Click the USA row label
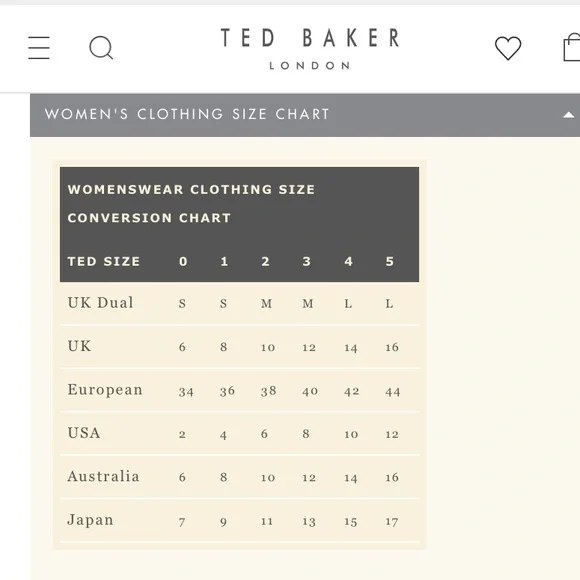This screenshot has height=580, width=580. click(x=84, y=433)
